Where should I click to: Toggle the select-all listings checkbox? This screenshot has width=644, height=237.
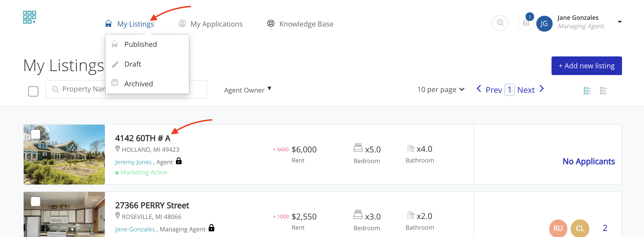tap(33, 91)
